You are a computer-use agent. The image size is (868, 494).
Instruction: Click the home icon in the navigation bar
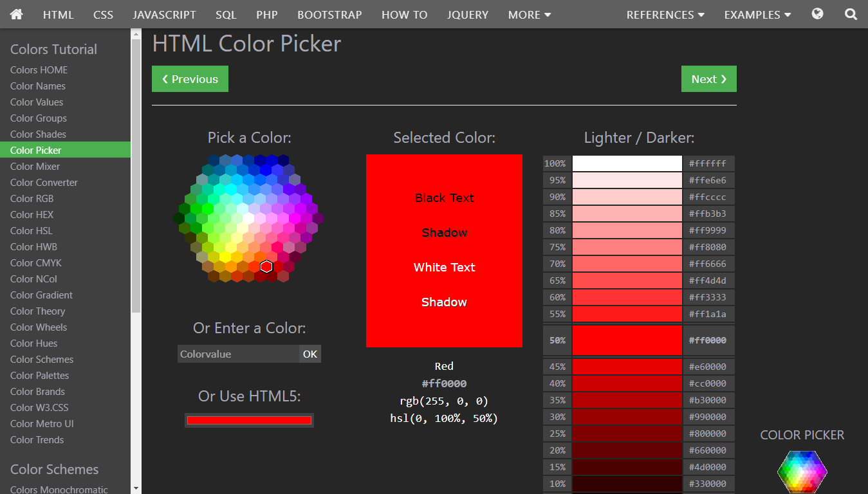(x=16, y=14)
